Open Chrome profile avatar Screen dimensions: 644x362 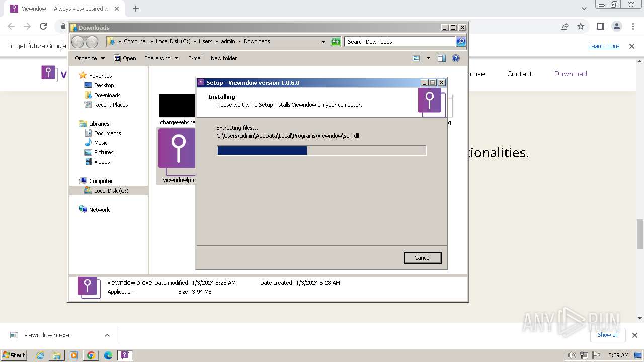[x=616, y=26]
